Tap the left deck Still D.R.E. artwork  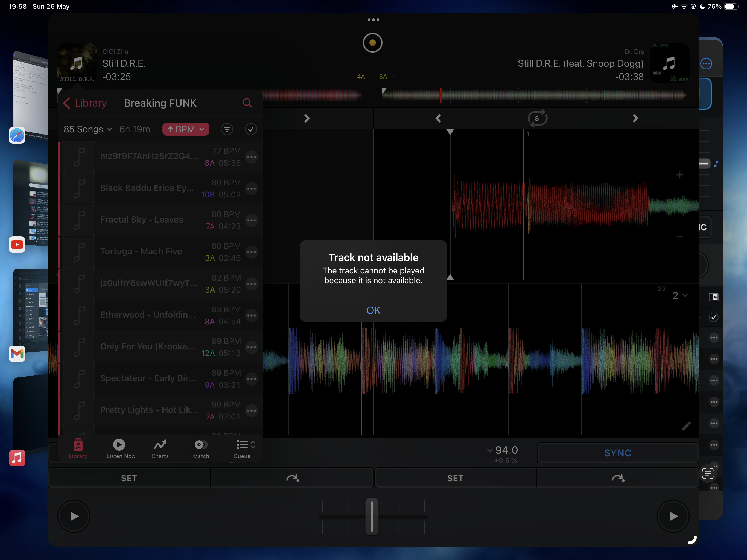coord(77,63)
